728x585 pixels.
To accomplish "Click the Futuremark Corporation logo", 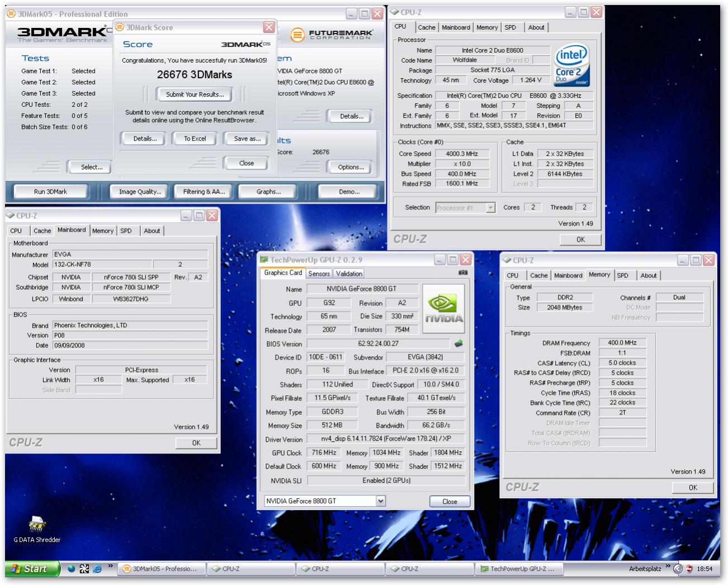I will (x=332, y=35).
